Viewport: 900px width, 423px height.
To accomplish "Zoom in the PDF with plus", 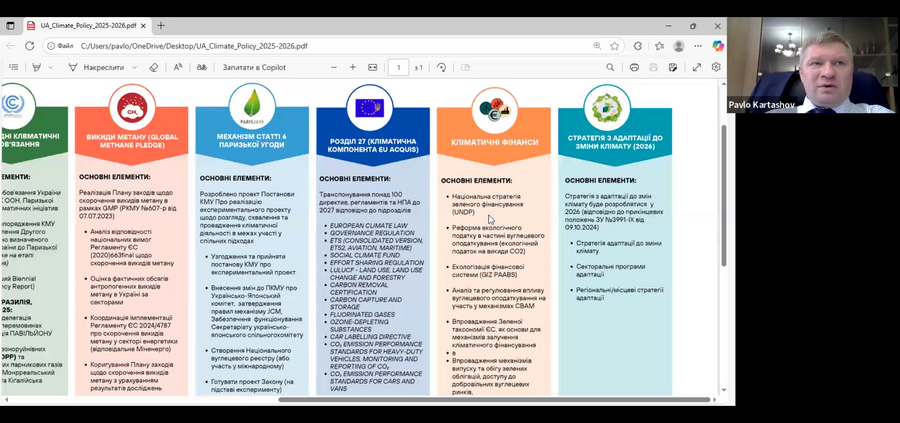I will click(353, 67).
